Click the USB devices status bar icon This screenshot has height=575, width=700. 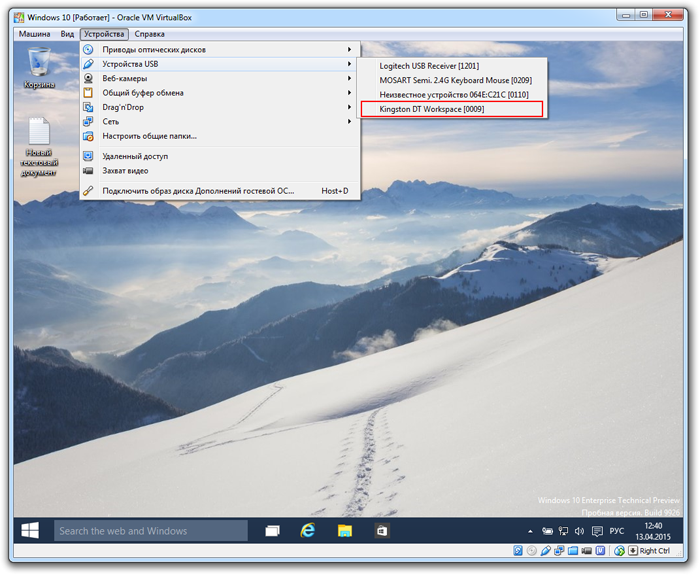pyautogui.click(x=546, y=550)
